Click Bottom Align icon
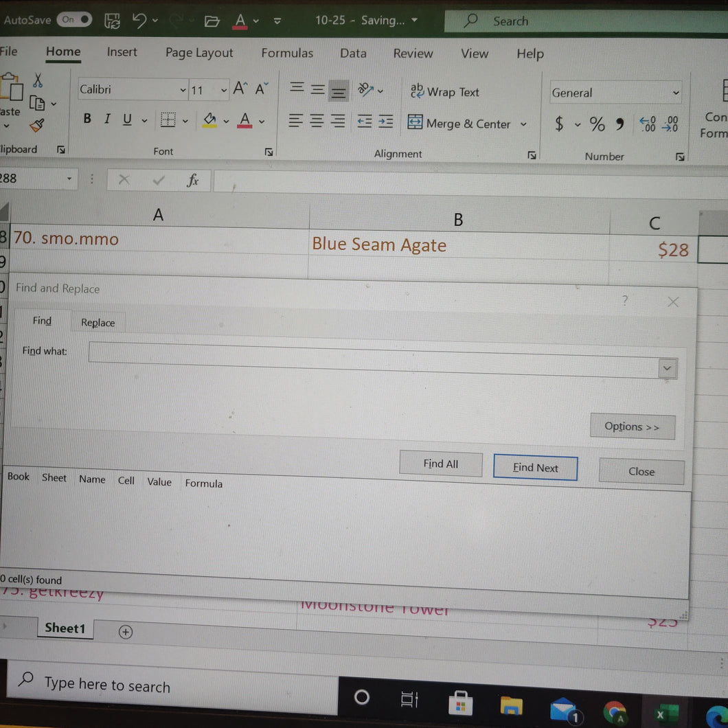Viewport: 728px width, 728px height. coord(339,91)
